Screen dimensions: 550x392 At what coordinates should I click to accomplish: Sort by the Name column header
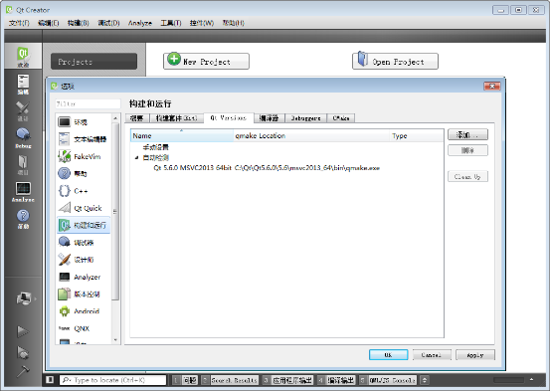pos(182,136)
